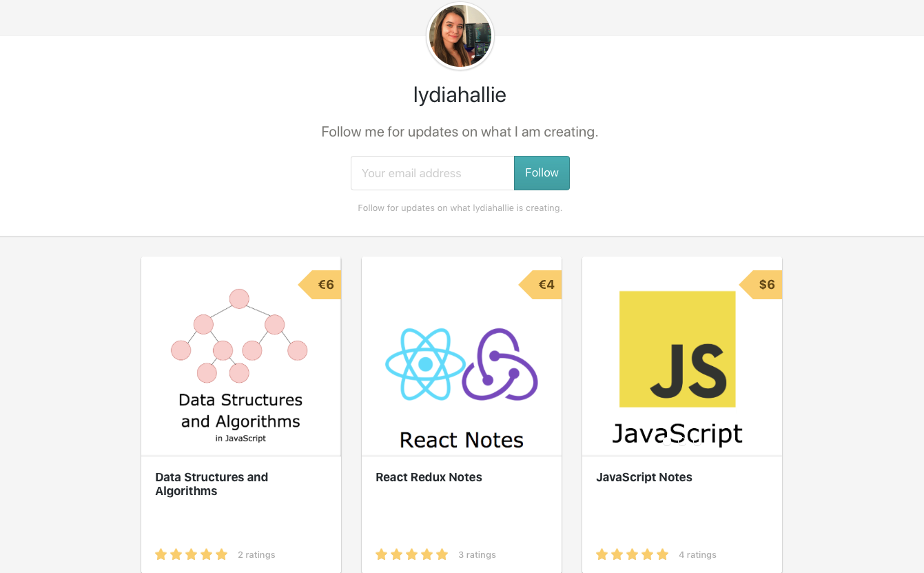Image resolution: width=924 pixels, height=573 pixels.
Task: Click the $6 price tag
Action: click(761, 285)
